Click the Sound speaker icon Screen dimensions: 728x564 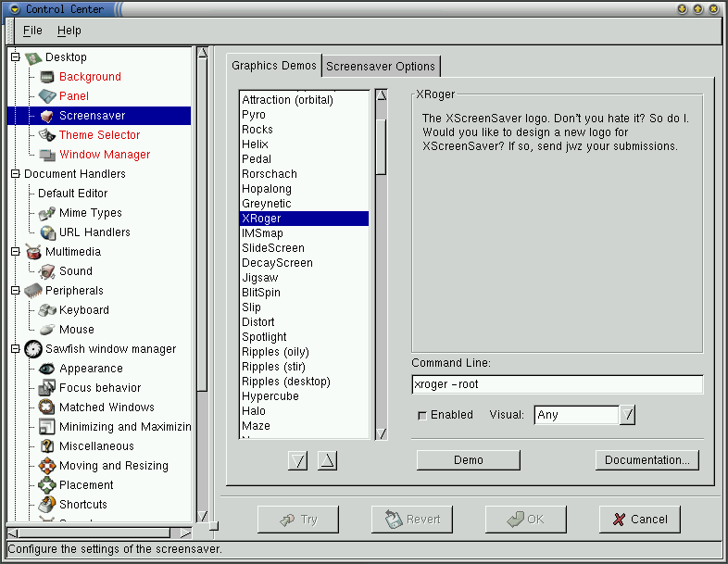coord(47,271)
